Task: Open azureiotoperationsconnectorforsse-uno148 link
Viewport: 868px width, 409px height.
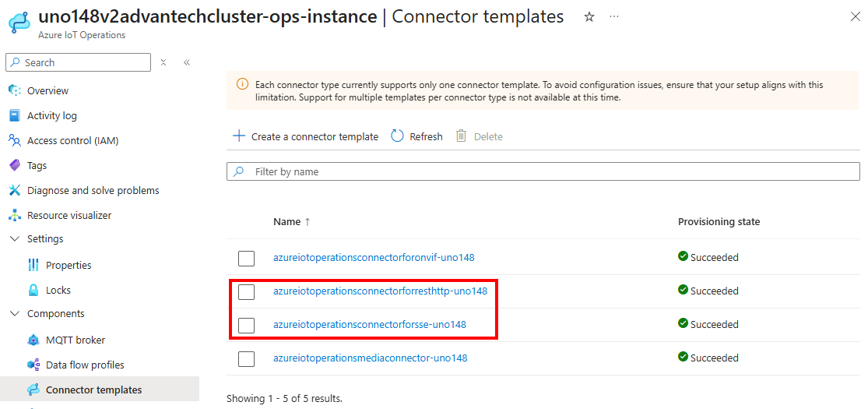Action: point(369,325)
